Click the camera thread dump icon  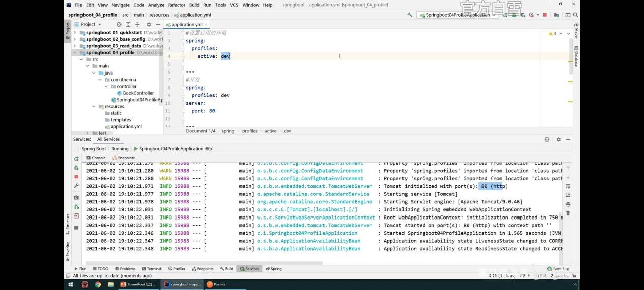point(76,198)
